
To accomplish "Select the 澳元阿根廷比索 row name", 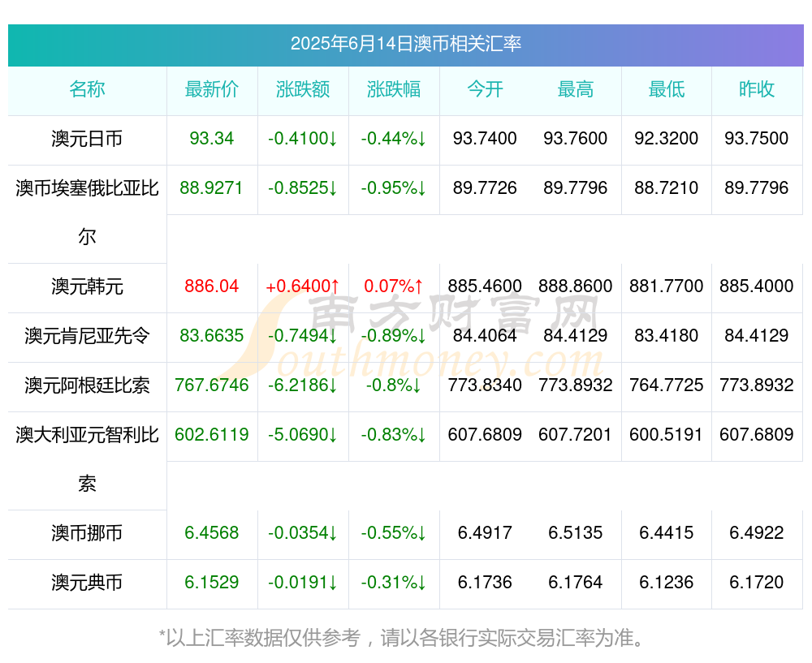I will pyautogui.click(x=87, y=385).
